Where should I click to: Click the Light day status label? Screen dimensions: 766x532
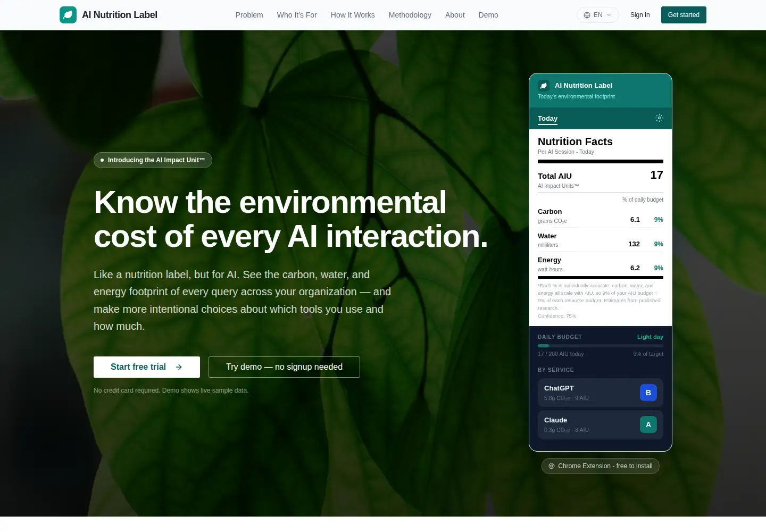pyautogui.click(x=650, y=337)
